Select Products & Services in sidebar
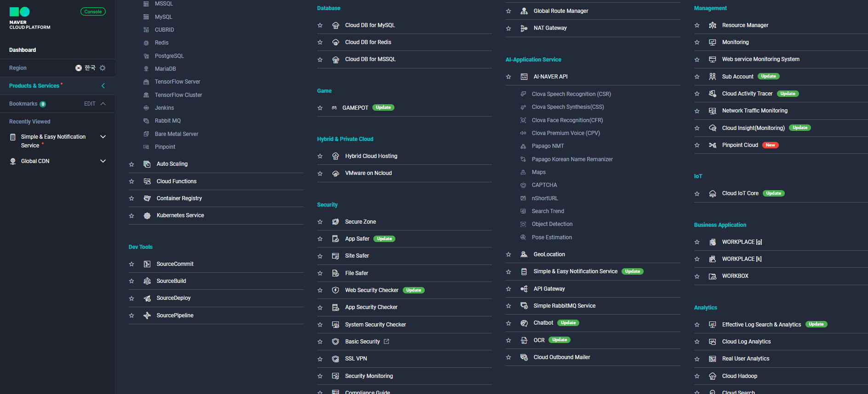This screenshot has height=394, width=868. coord(34,86)
